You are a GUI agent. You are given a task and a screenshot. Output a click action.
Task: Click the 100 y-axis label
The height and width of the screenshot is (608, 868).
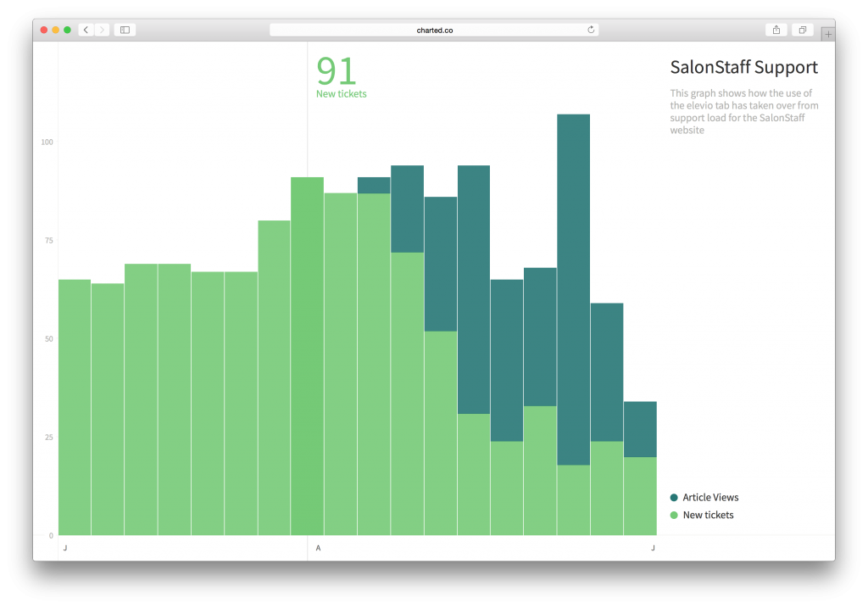pyautogui.click(x=47, y=142)
